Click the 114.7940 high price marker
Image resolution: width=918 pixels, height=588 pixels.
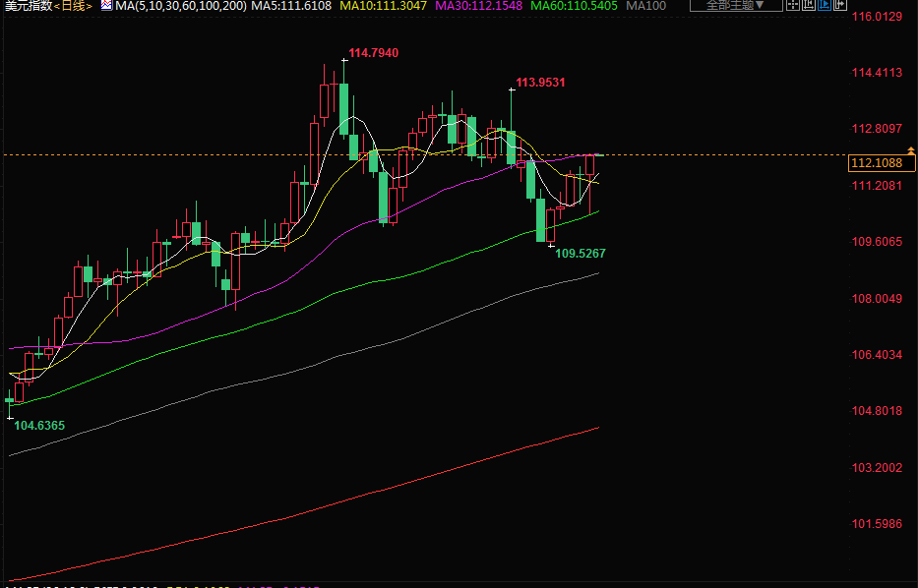click(374, 52)
